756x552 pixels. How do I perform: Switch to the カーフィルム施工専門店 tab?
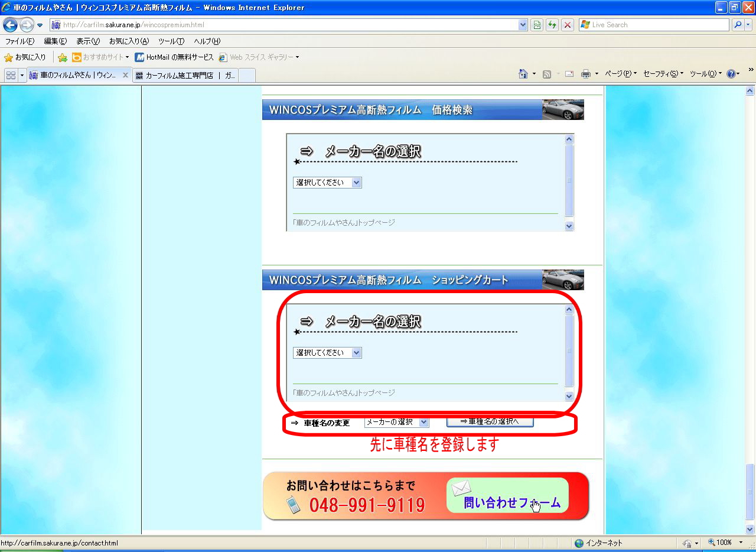[185, 75]
